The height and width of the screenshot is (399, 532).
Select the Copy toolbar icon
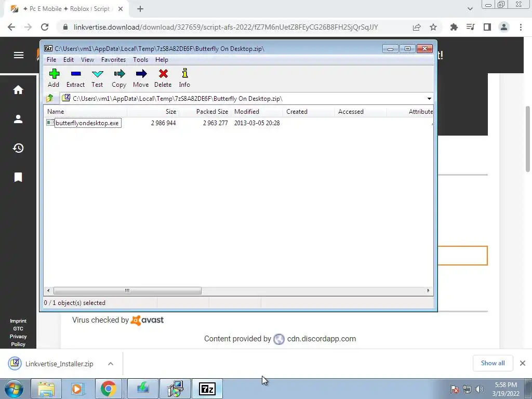pos(119,78)
